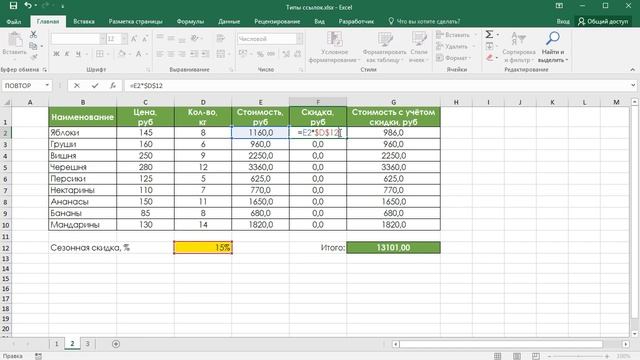Select sheet tab 1
Image resolution: width=640 pixels, height=360 pixels.
(57, 344)
